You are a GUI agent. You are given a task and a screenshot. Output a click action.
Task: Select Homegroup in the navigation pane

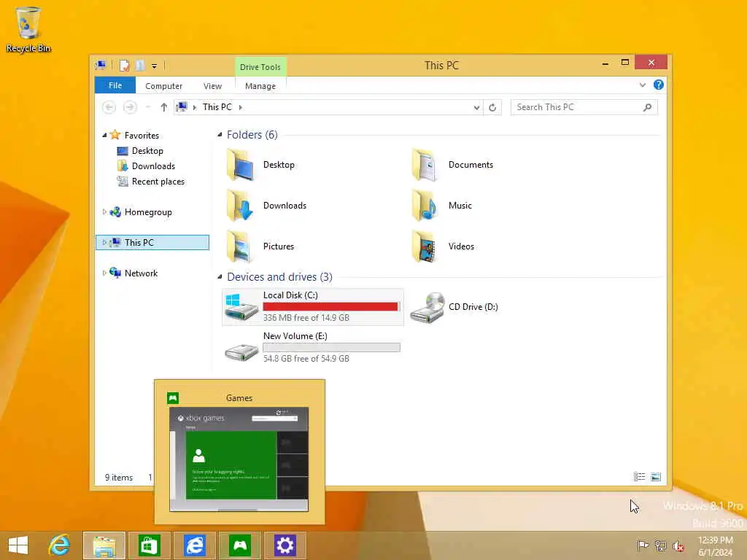tap(148, 212)
